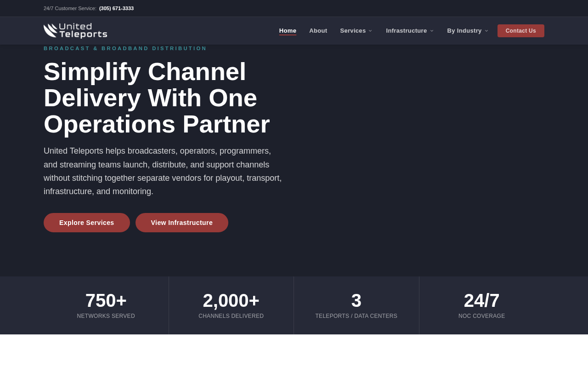This screenshot has width=588, height=368.
Task: Click the 24/7 Customer Service label
Action: point(70,8)
